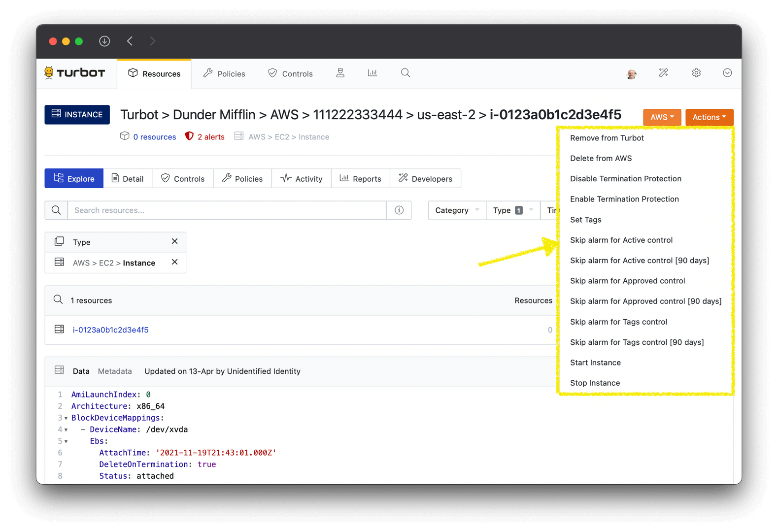
Task: Switch to the Policies main tab
Action: 224,74
